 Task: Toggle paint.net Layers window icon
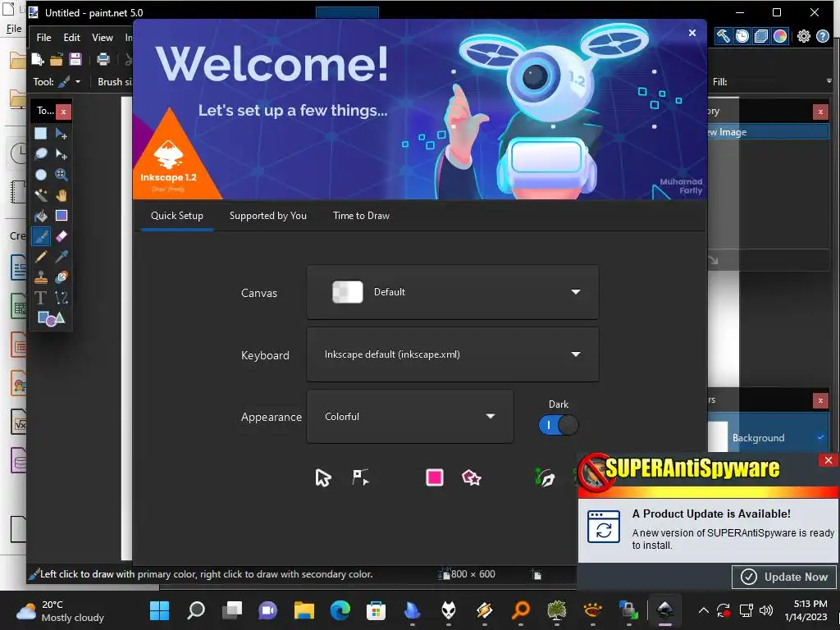760,36
